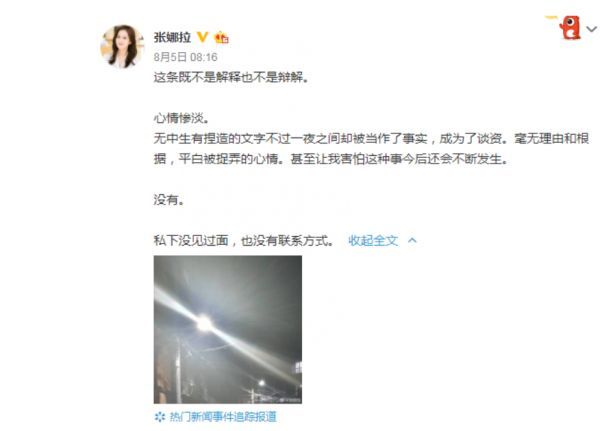Click the blue topic icon before 热门新闻
The width and height of the screenshot is (600, 431).
pos(159,416)
